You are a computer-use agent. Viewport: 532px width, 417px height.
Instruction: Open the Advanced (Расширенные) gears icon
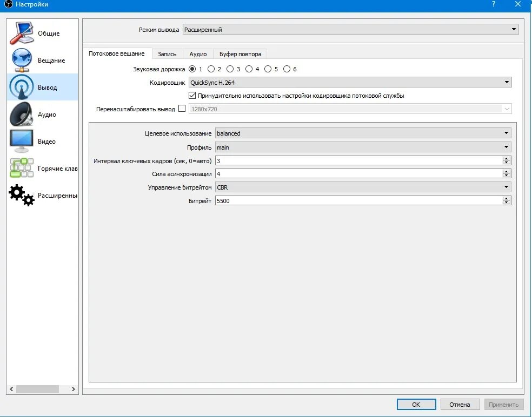pos(22,196)
